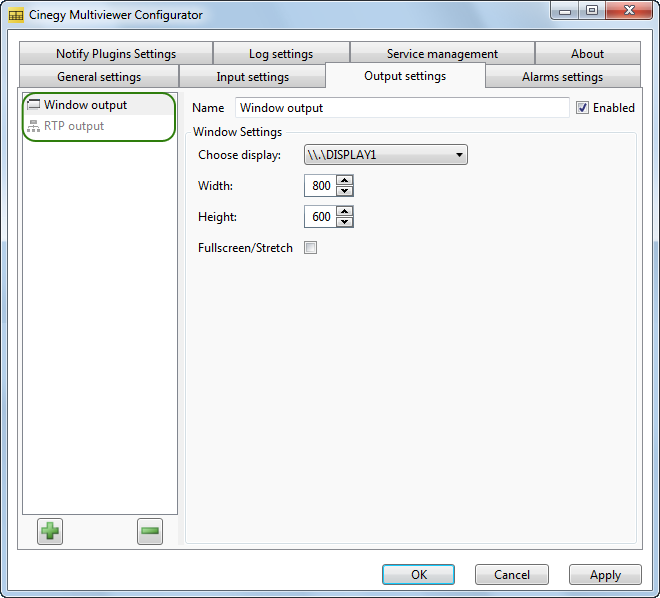The height and width of the screenshot is (598, 660).
Task: Click the Window output monitor icon
Action: pos(34,104)
